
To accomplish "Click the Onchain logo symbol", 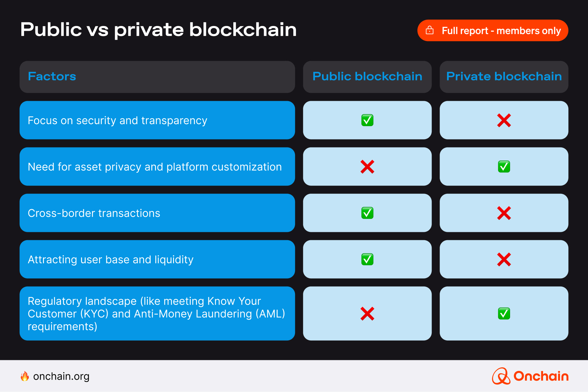I will [x=501, y=376].
